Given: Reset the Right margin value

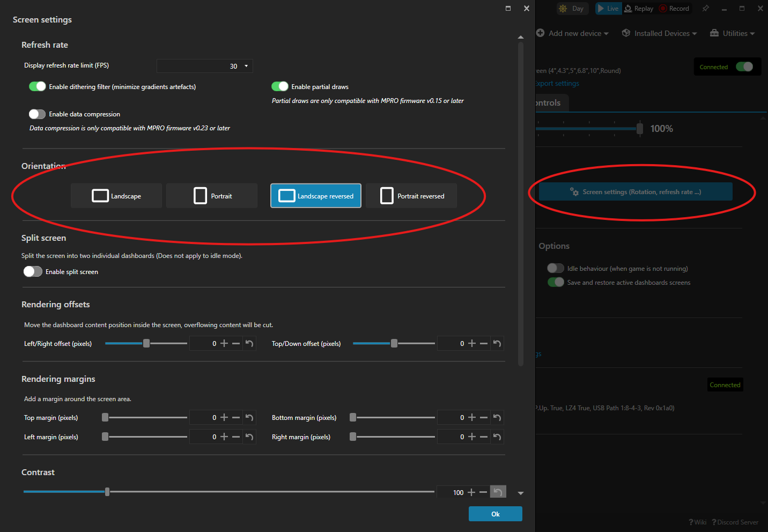Looking at the screenshot, I should click(x=497, y=437).
